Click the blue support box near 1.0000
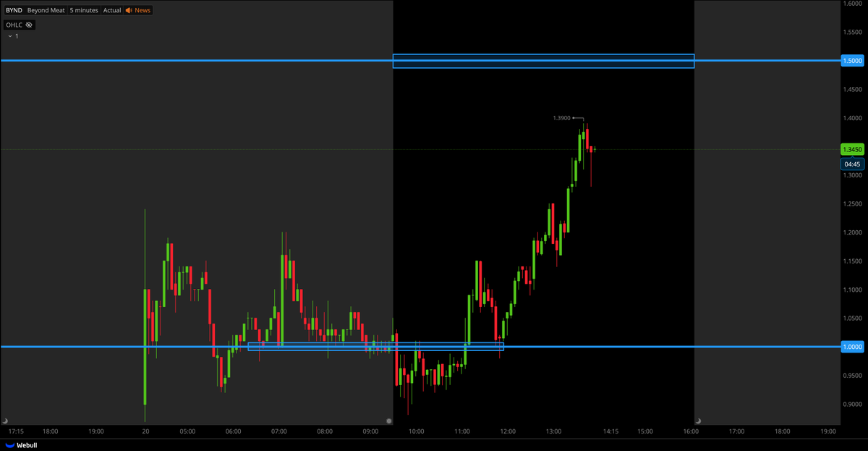Image resolution: width=868 pixels, height=451 pixels. point(376,347)
